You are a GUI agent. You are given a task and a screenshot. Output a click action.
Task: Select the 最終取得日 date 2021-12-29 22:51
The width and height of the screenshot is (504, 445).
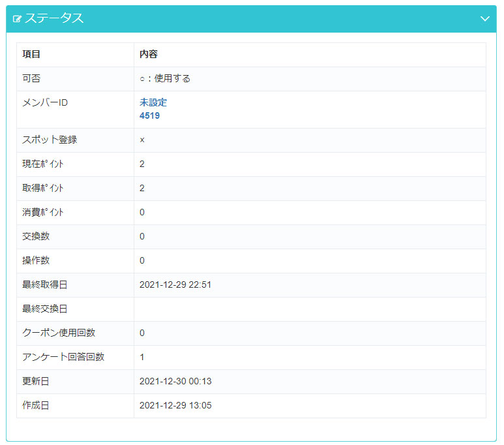175,284
